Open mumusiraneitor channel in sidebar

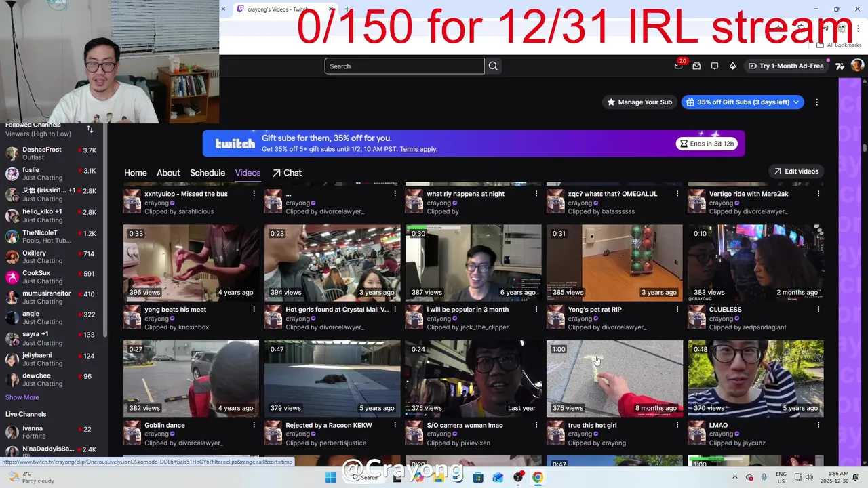[52, 298]
